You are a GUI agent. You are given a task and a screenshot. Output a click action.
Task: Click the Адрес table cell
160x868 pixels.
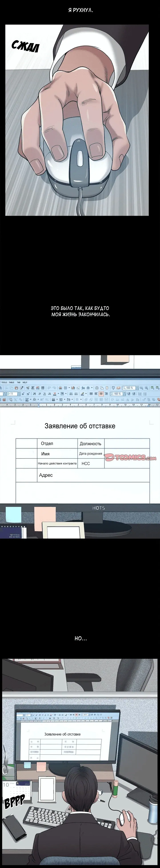46,475
